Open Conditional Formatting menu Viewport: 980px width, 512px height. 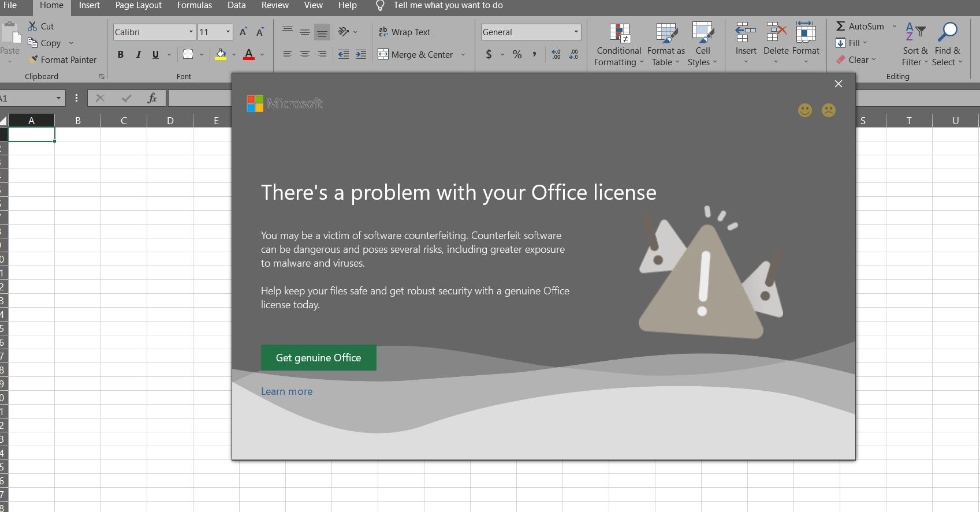619,45
